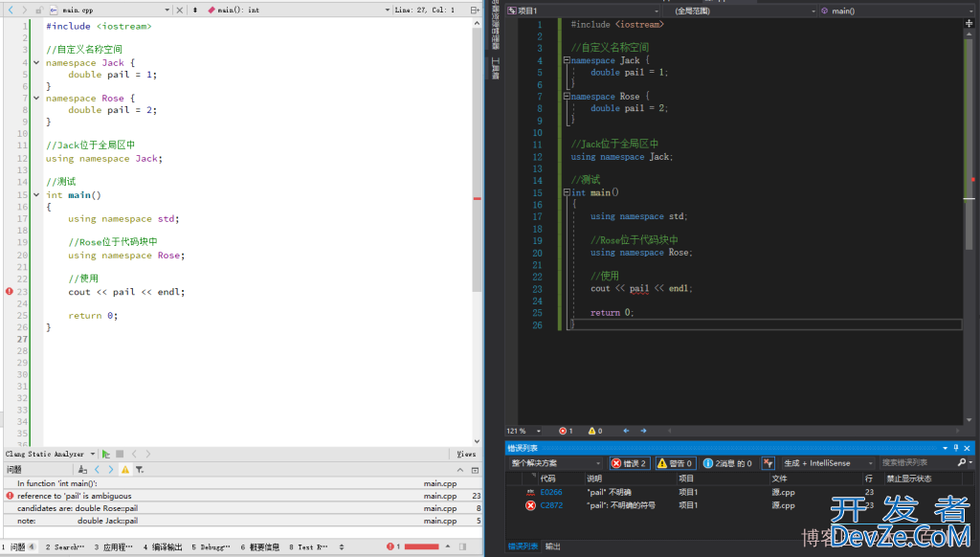Select the "double Jack::pail" note row
Viewport: 980px width, 557px height.
click(x=242, y=521)
